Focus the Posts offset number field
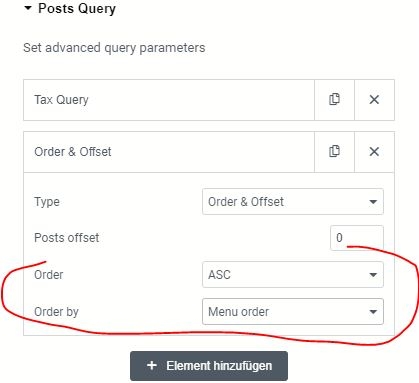Viewport: 419px width, 383px height. 357,238
